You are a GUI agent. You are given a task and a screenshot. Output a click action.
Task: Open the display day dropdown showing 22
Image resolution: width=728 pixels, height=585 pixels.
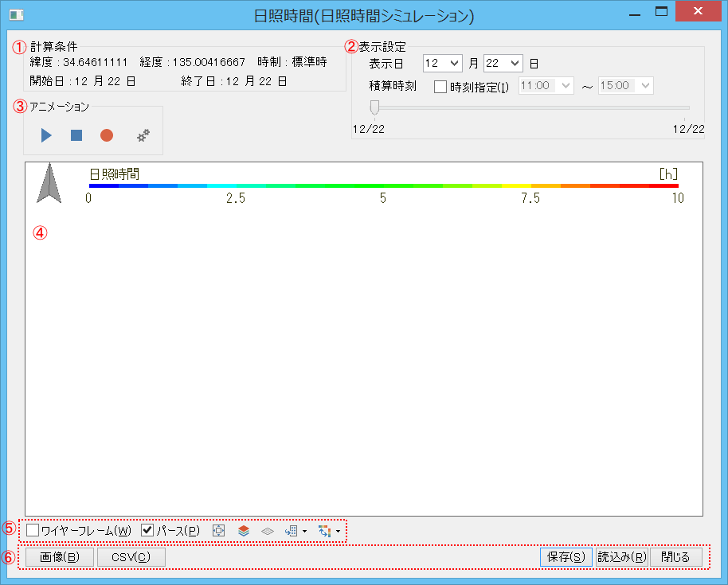pos(514,63)
